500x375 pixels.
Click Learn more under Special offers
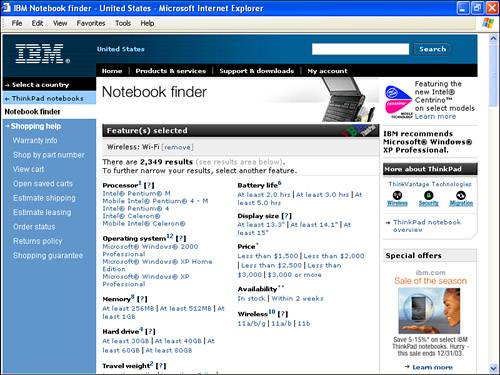pos(433,367)
